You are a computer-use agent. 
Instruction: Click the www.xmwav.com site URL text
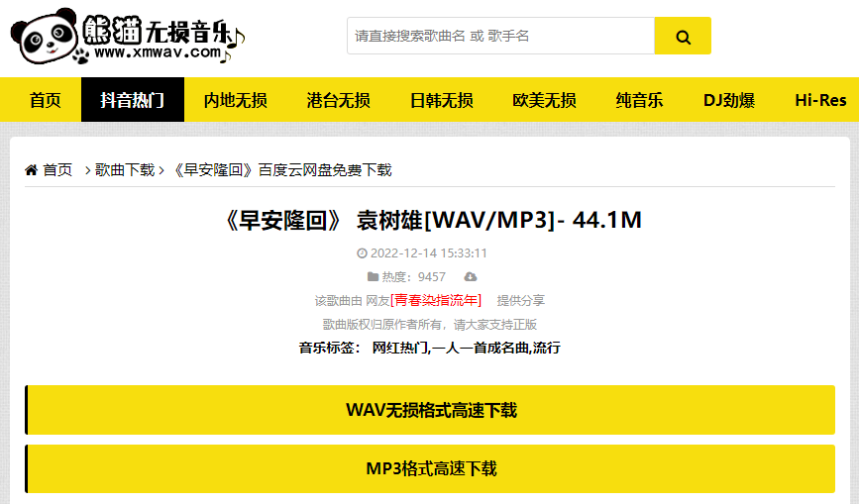coord(158,52)
